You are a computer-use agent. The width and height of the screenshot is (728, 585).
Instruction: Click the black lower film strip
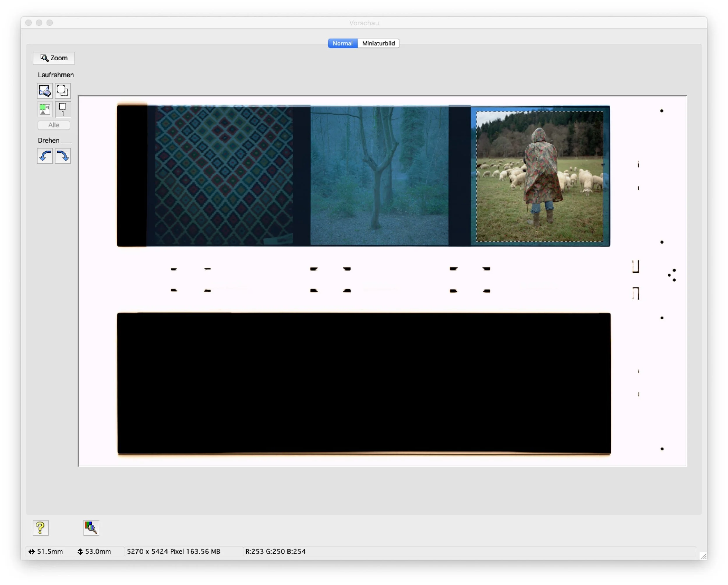364,383
